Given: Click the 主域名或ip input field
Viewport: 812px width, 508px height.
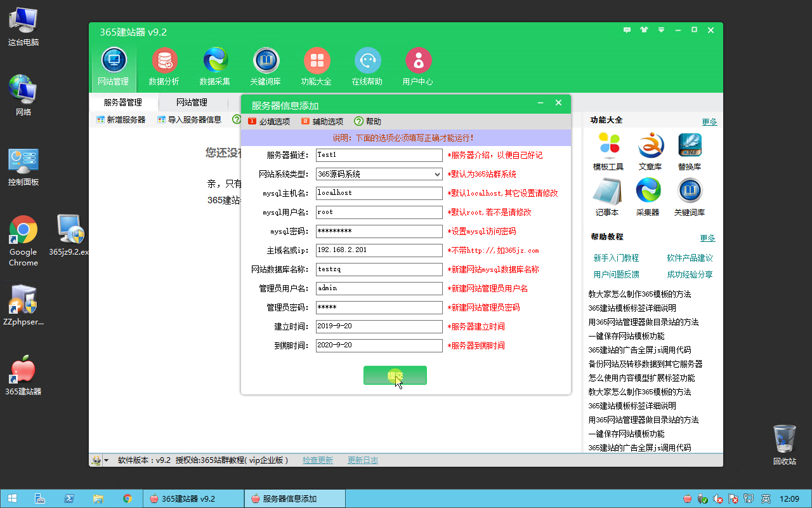Looking at the screenshot, I should pos(379,250).
